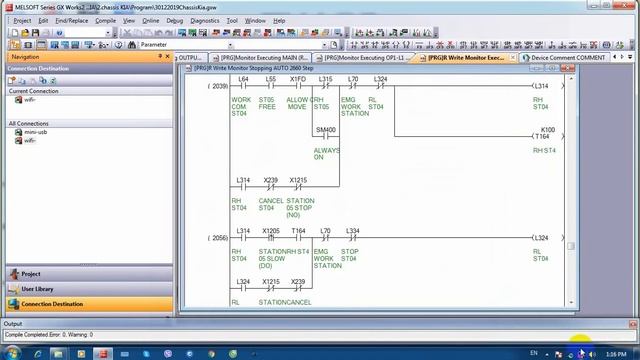The height and width of the screenshot is (360, 640).
Task: Click the ladder editor scroll-down arrow
Action: pyautogui.click(x=571, y=302)
